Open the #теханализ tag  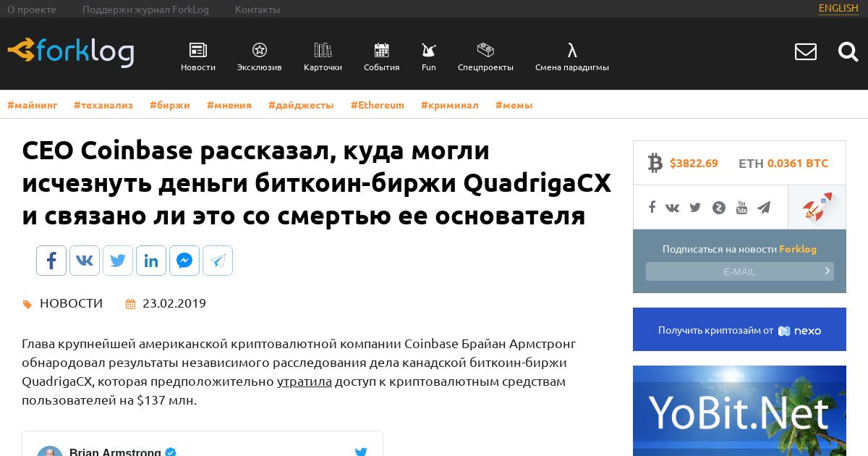[103, 105]
